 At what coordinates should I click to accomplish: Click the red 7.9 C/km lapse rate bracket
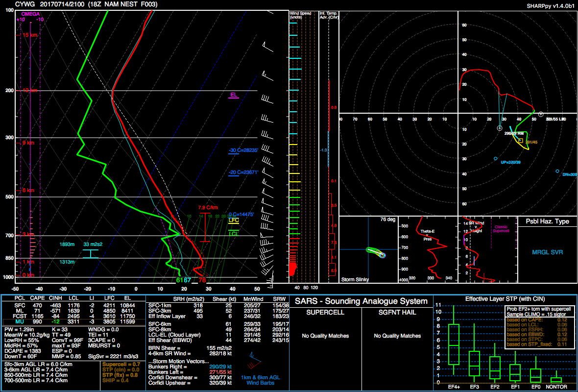click(205, 227)
